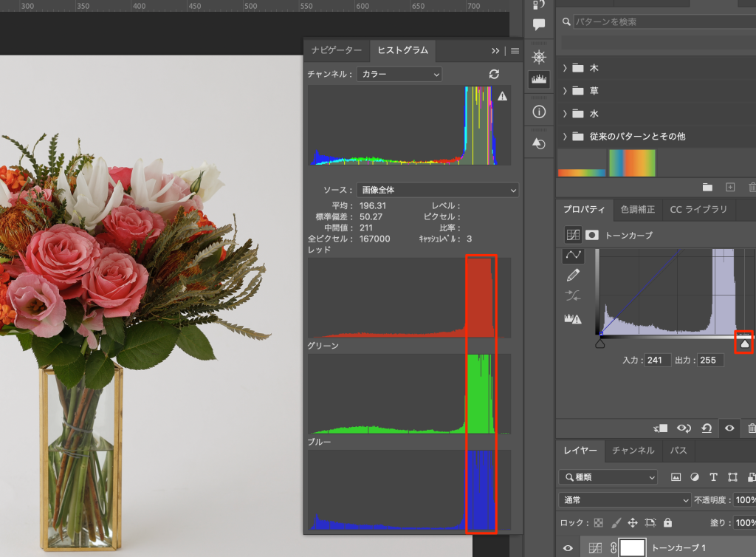This screenshot has width=756, height=557.
Task: Select the pencil draw-curve tool in Curves
Action: (x=573, y=276)
